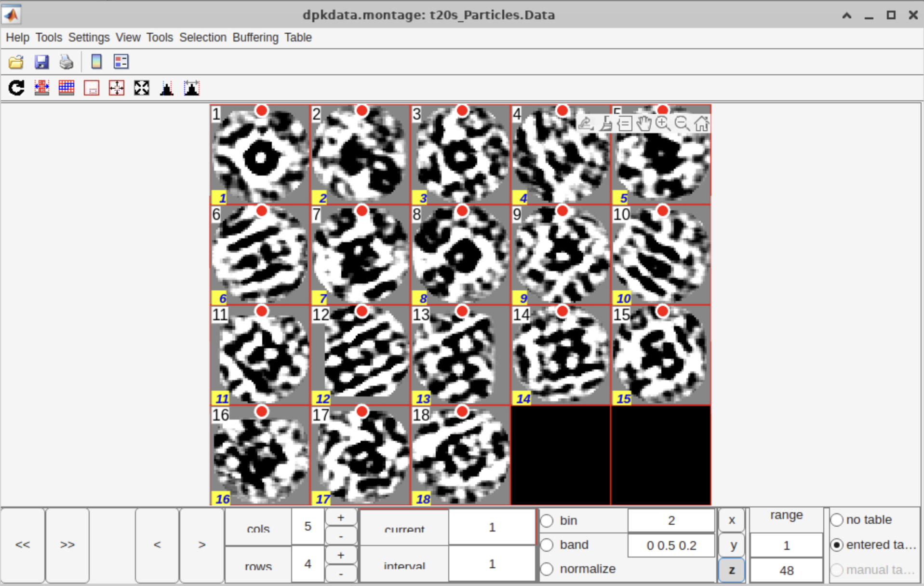Click the y axis view button
Screen dimensions: 924x586
tap(732, 545)
